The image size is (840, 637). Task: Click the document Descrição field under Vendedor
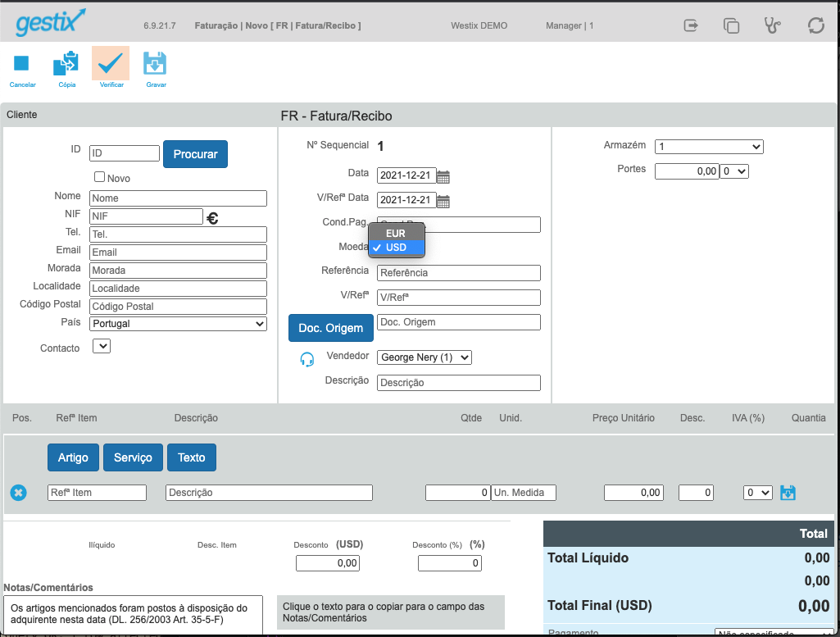point(459,383)
